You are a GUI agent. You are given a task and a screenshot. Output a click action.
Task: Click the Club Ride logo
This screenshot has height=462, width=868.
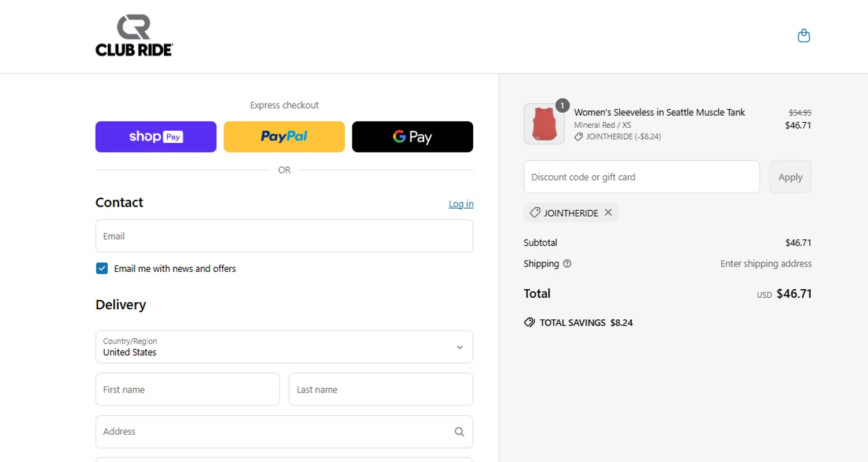click(x=134, y=36)
